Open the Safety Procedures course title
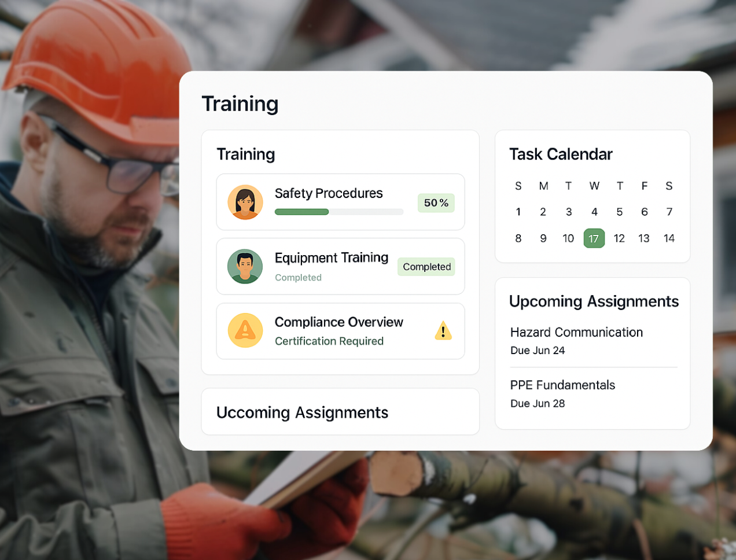 point(329,193)
